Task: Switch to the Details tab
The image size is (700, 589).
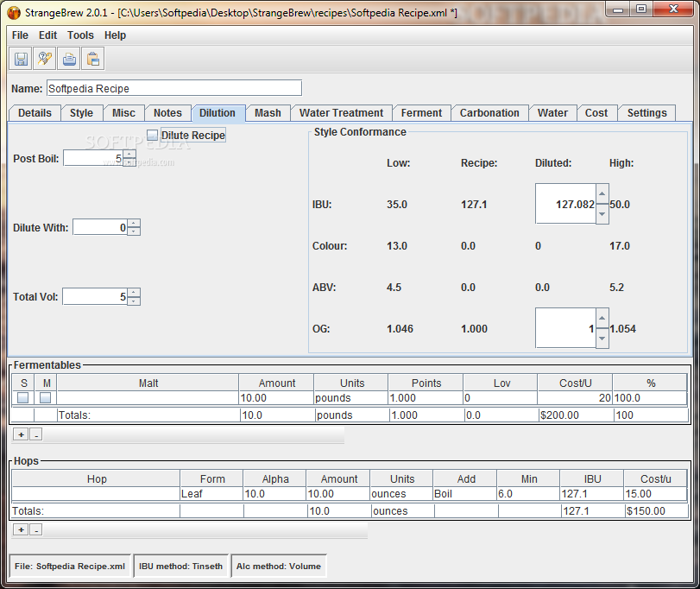Action: tap(35, 113)
